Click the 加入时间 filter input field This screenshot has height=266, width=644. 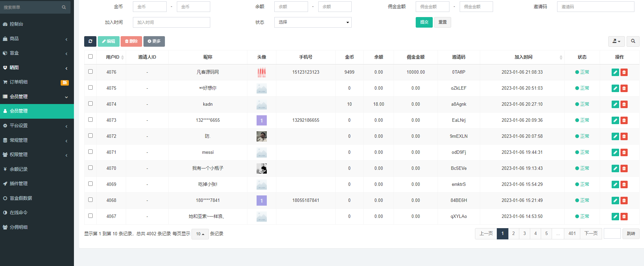click(x=171, y=23)
